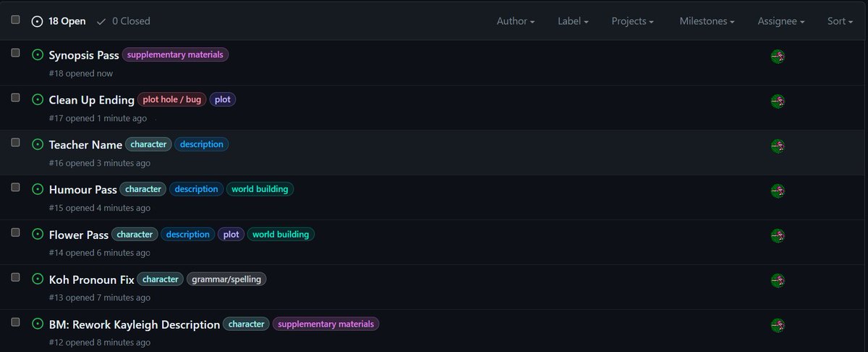Viewport: 868px width, 352px height.
Task: Open the Assignee filter dropdown
Action: 781,22
